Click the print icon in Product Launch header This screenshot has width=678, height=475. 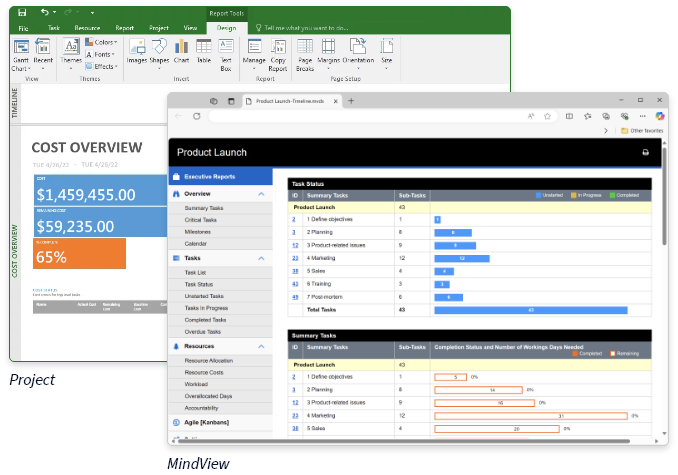[x=645, y=152]
